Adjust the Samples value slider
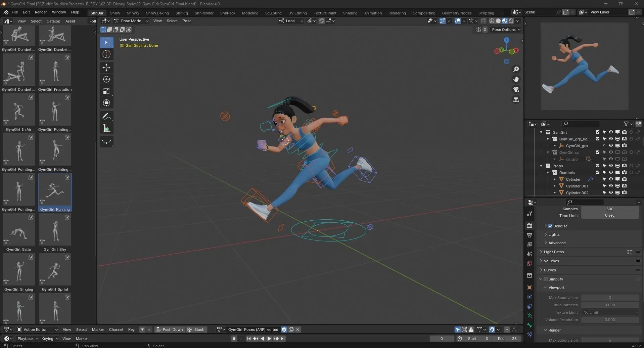Screen dimensions: 644x348 (609, 209)
